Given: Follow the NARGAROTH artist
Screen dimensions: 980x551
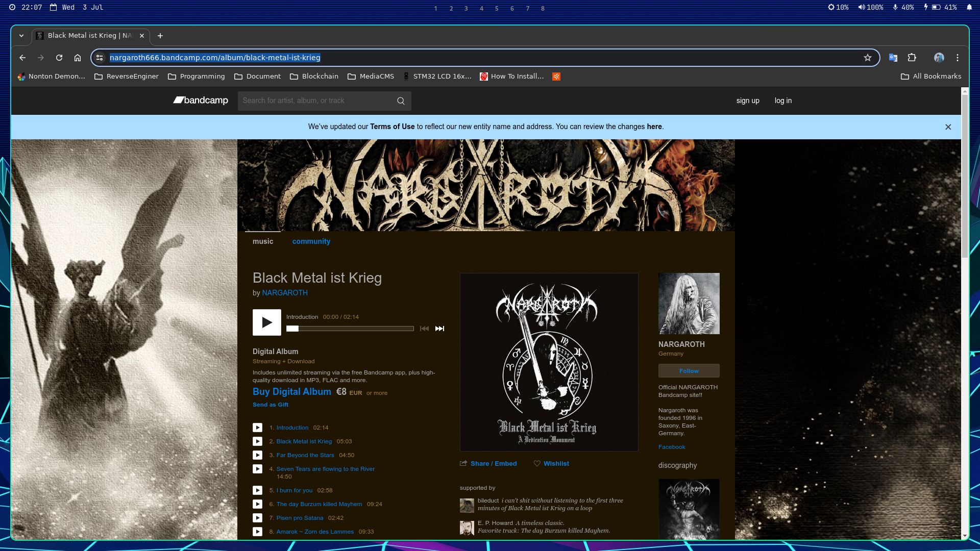Looking at the screenshot, I should [x=689, y=370].
